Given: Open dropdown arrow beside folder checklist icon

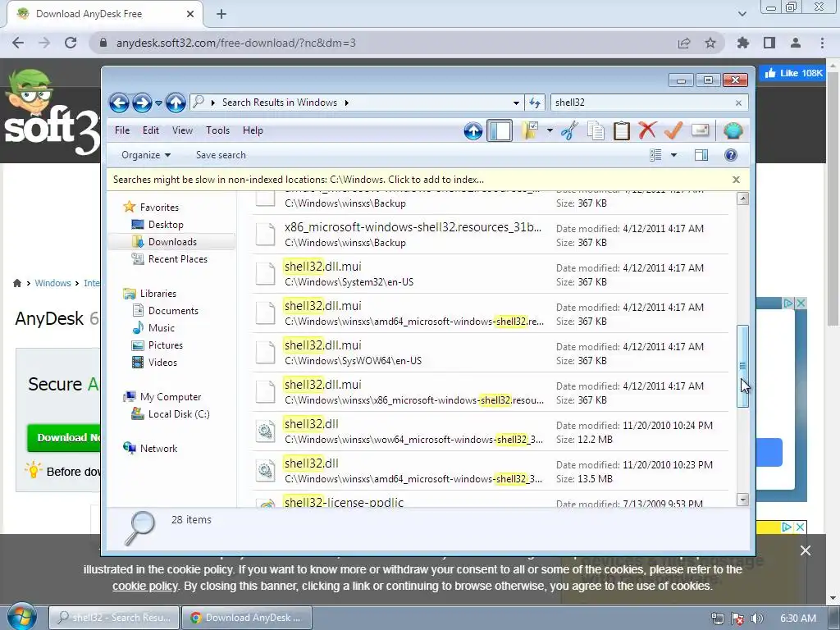Looking at the screenshot, I should 550,130.
